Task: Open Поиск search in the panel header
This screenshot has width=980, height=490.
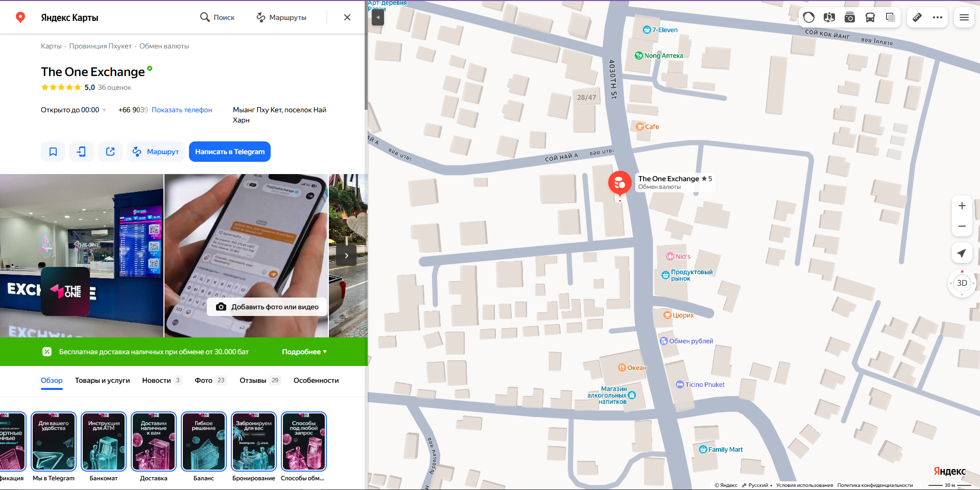Action: click(218, 17)
